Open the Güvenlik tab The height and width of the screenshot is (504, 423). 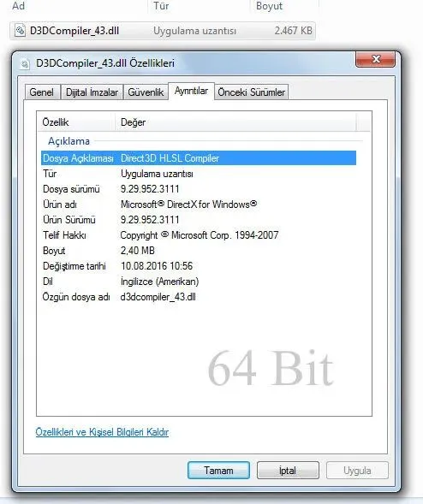(x=146, y=92)
